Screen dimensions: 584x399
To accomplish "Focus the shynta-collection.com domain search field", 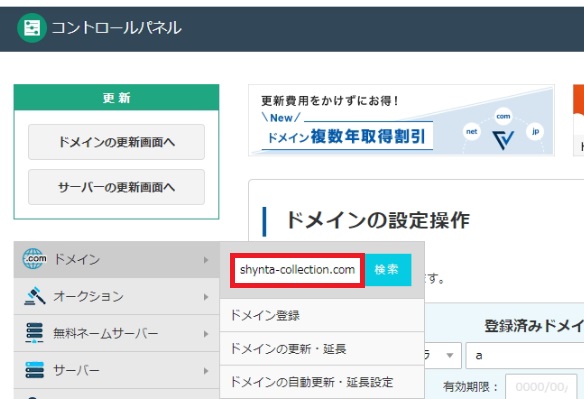I will [x=297, y=270].
